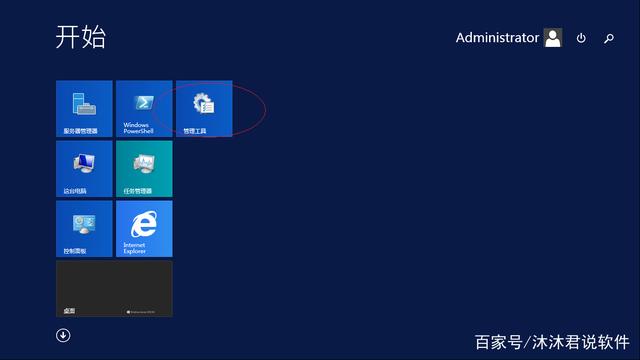Click the Internet Explorer label text
This screenshot has height=360, width=640.
[x=134, y=248]
